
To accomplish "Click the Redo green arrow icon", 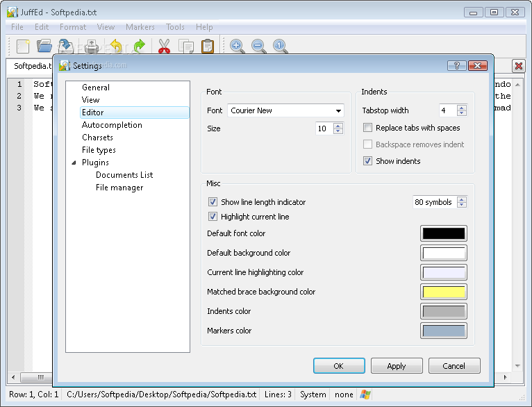I will coord(139,46).
